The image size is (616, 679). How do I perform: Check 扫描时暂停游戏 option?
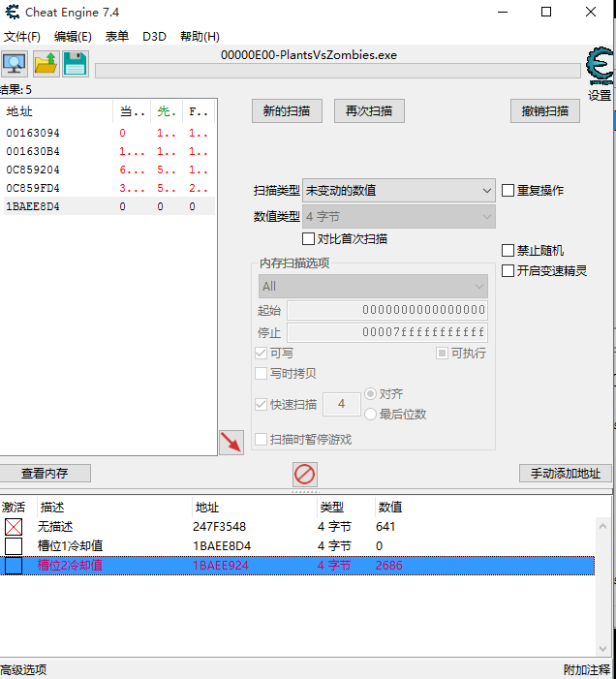coord(261,440)
